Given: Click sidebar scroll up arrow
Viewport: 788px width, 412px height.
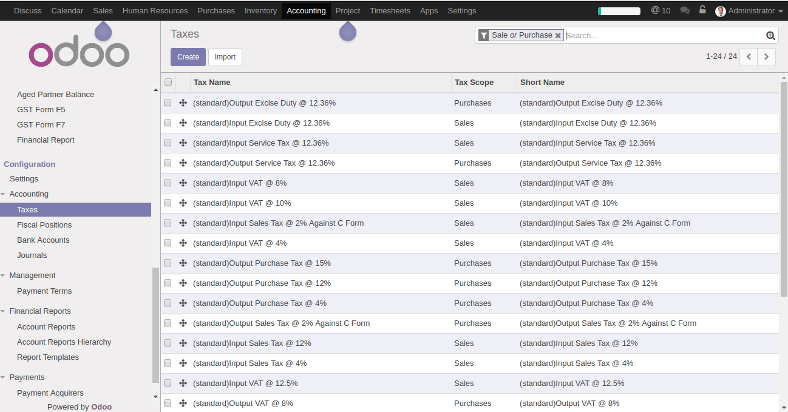Looking at the screenshot, I should (155, 90).
